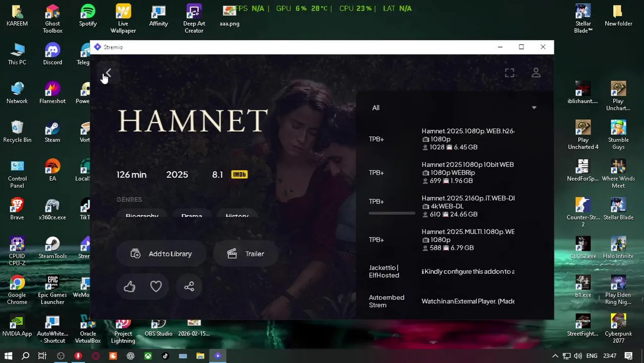Open Ghost Toolbox desktop shortcut

(52, 19)
